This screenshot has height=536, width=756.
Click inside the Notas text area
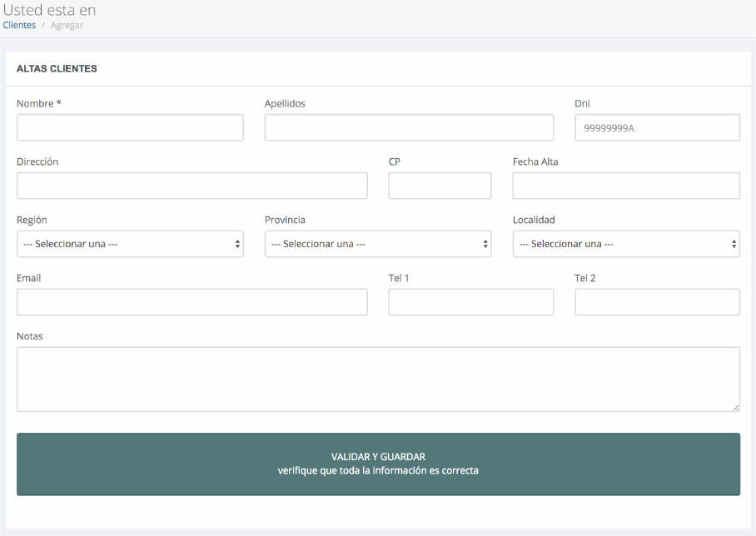coord(378,379)
